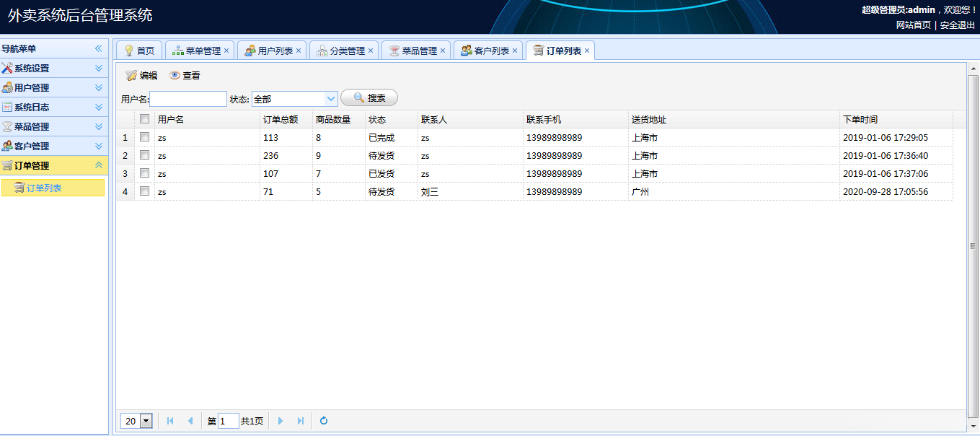Click the page number input field

(x=228, y=421)
